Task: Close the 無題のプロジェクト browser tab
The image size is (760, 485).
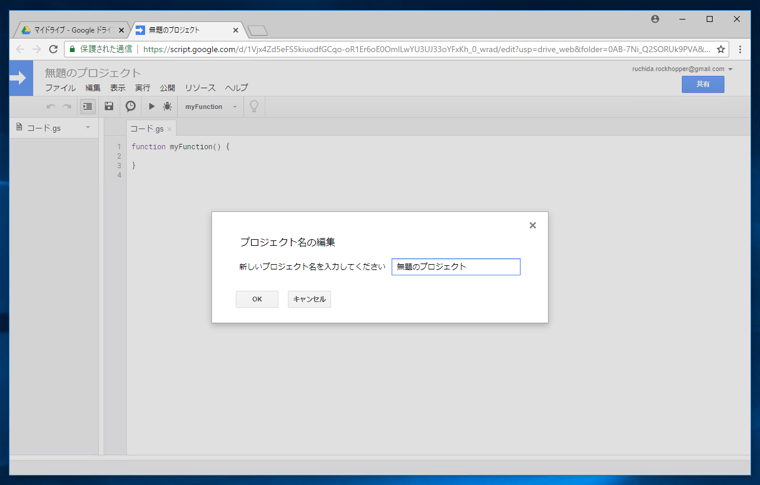Action: pos(236,30)
